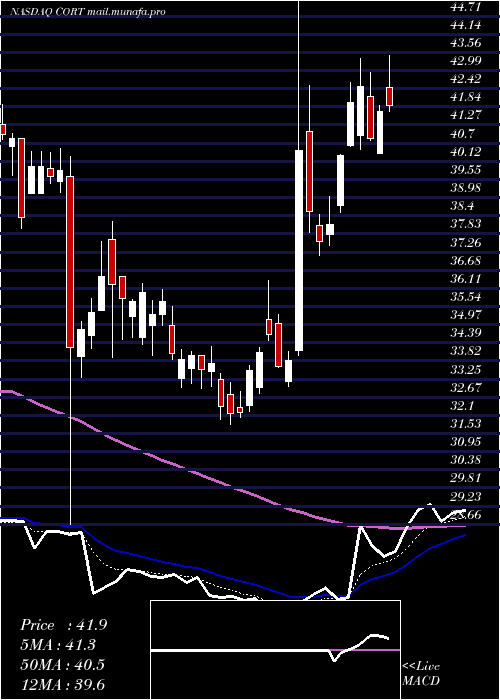Select the 40.12 price axis label

pos(466,152)
